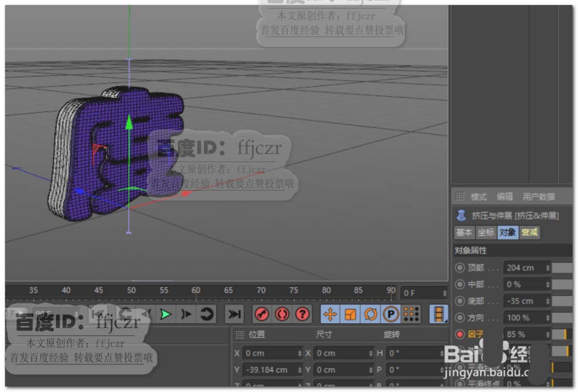Click the 旋转 column label
The height and width of the screenshot is (392, 578).
click(391, 334)
